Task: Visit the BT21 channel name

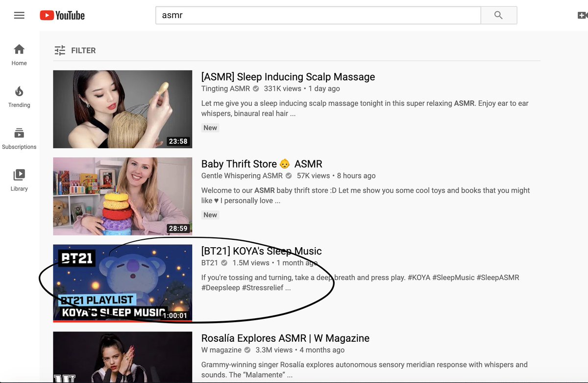Action: pyautogui.click(x=210, y=263)
